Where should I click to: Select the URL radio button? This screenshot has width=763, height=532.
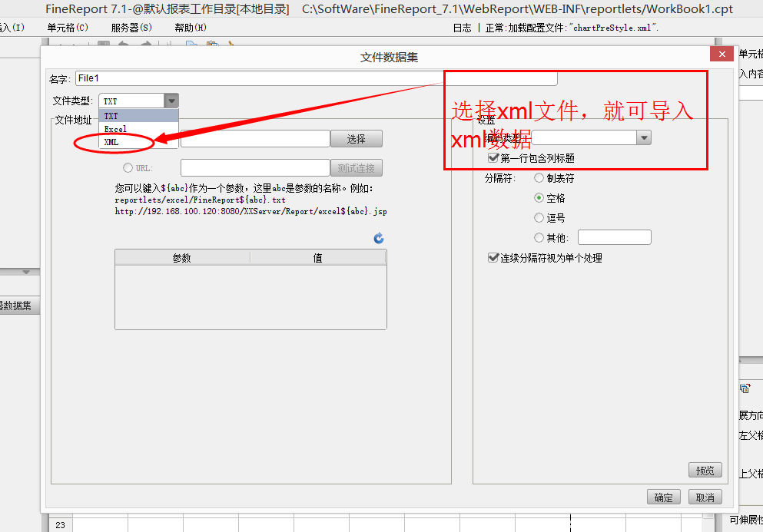[128, 168]
